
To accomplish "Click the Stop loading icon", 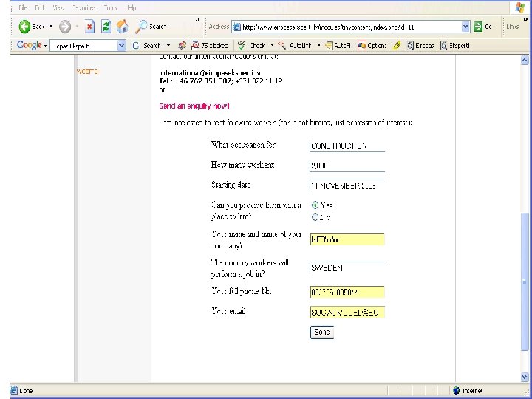I will click(89, 27).
